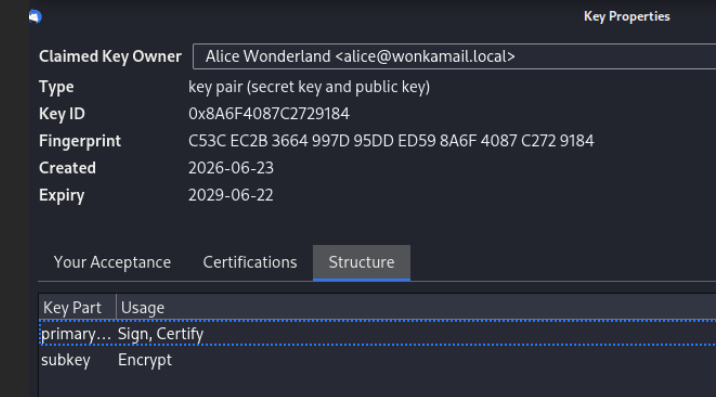The height and width of the screenshot is (397, 716).
Task: Click the Expiry date 2029-06-22
Action: pos(231,195)
